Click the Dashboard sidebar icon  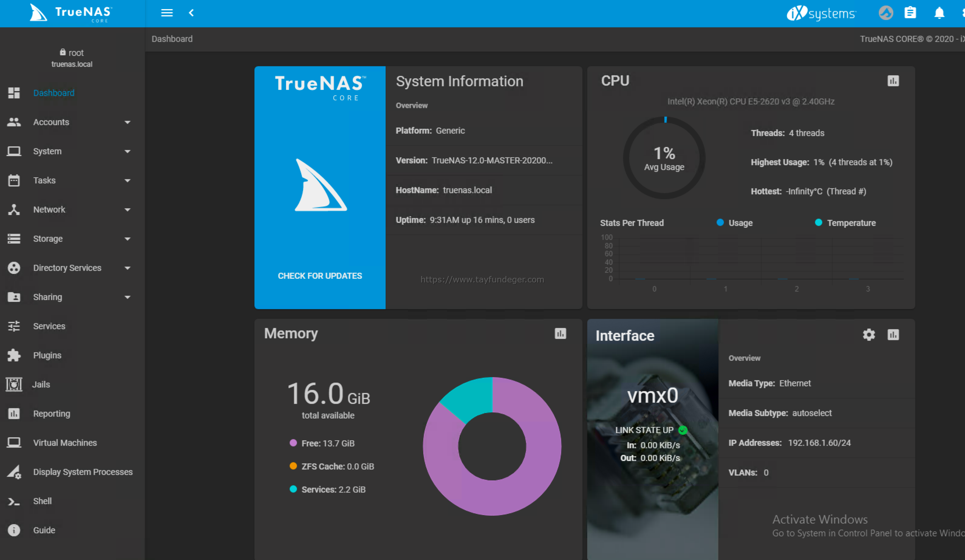click(x=14, y=93)
